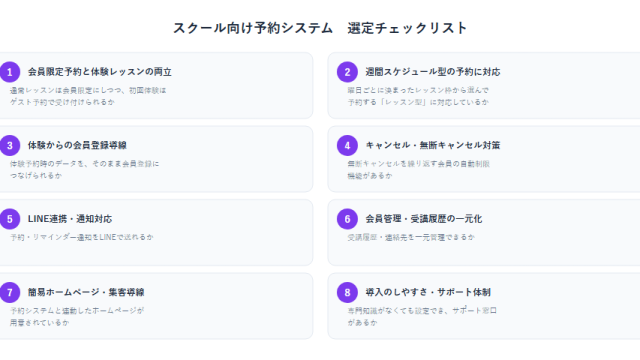Open the 体験からの会員登録導線 item title
Viewport: 640px width, 360px height.
(77, 145)
